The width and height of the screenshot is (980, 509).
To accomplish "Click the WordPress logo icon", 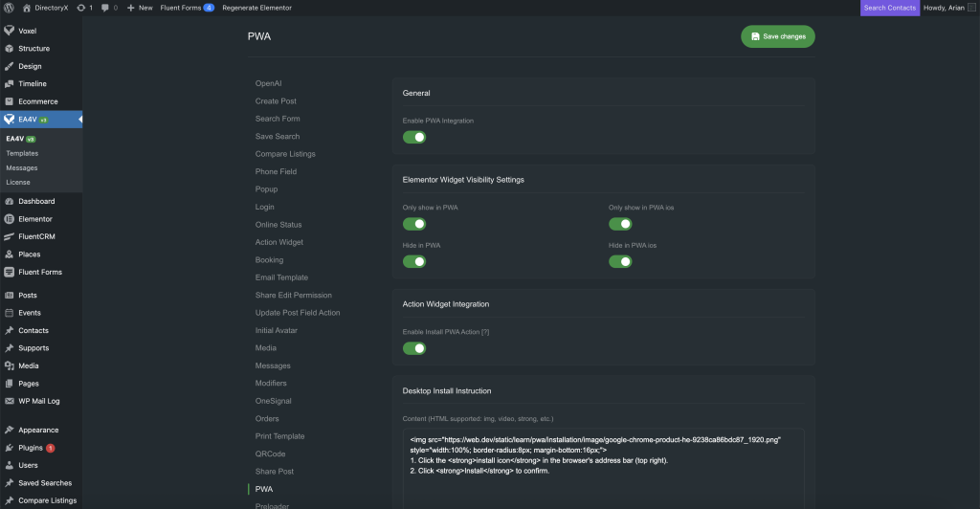I will [x=9, y=8].
